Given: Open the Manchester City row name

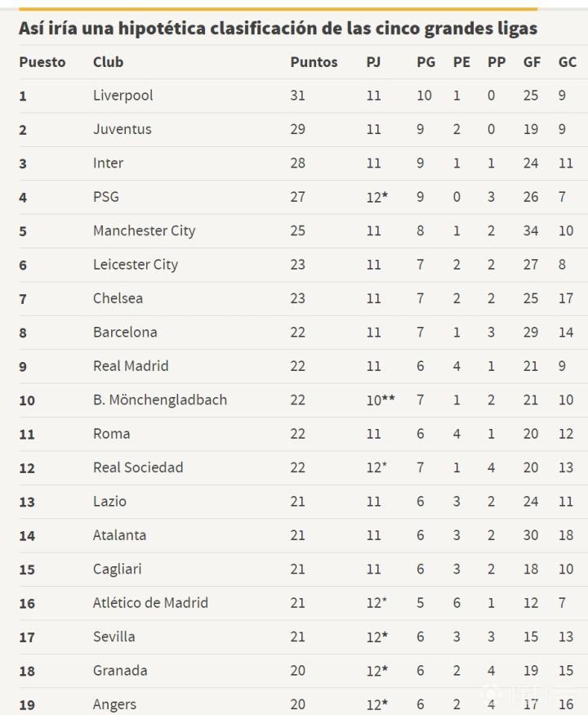Looking at the screenshot, I should point(144,230).
